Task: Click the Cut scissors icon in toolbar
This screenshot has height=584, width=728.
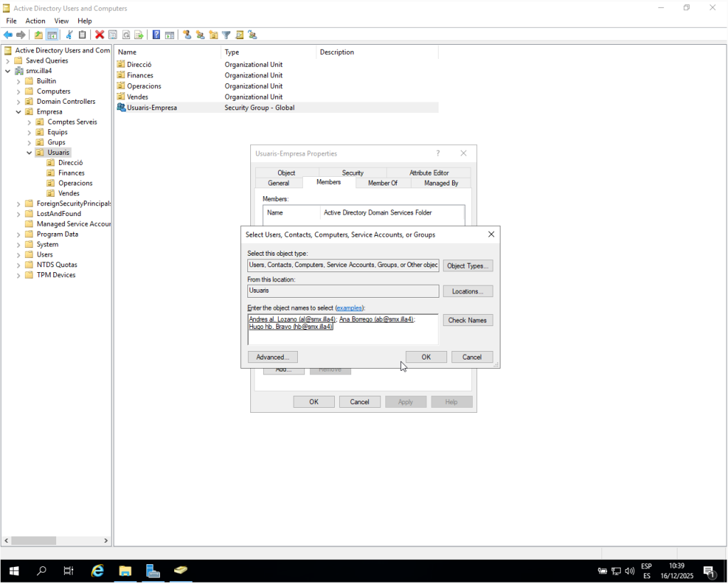Action: pos(70,35)
